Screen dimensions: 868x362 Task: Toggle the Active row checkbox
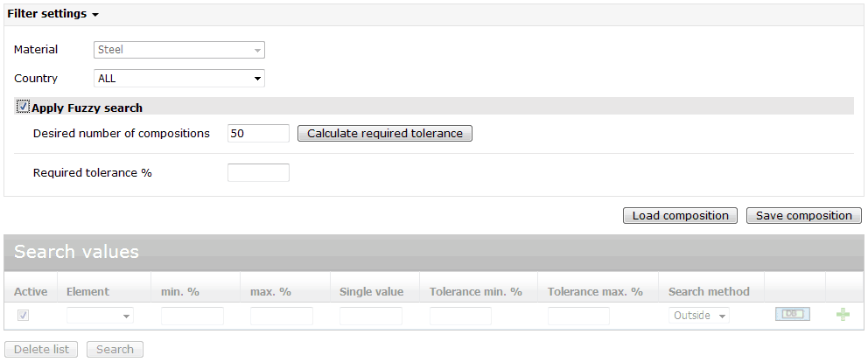point(24,316)
